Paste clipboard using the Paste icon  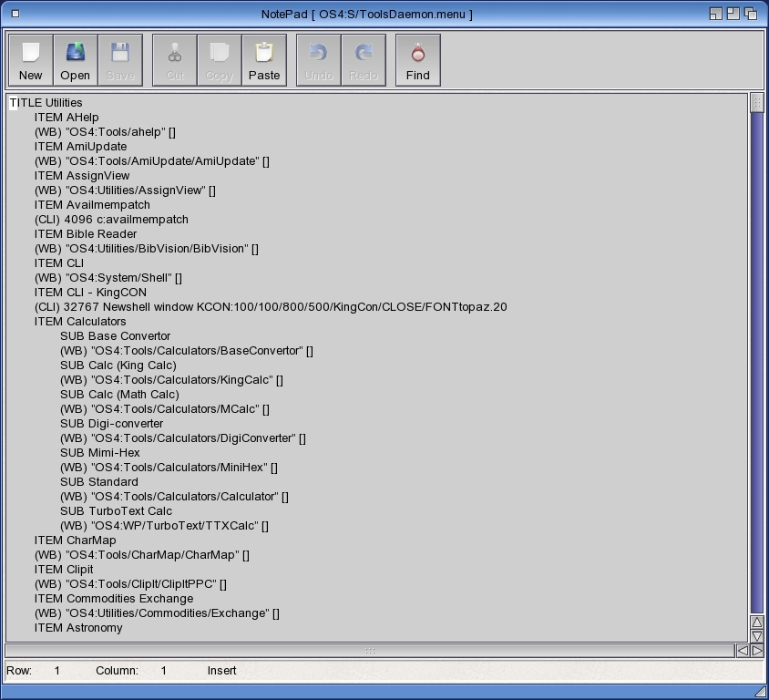[264, 60]
